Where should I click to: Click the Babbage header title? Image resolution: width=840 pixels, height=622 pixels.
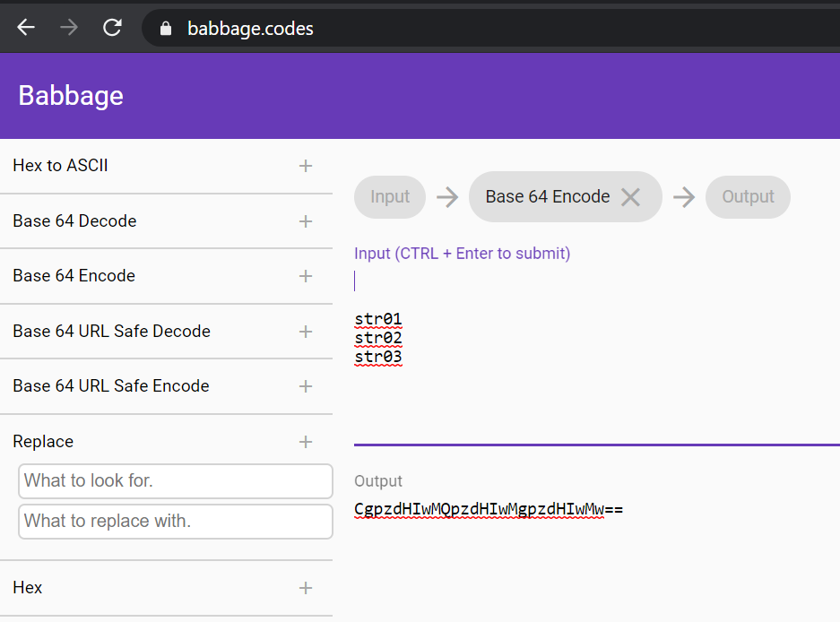tap(71, 95)
